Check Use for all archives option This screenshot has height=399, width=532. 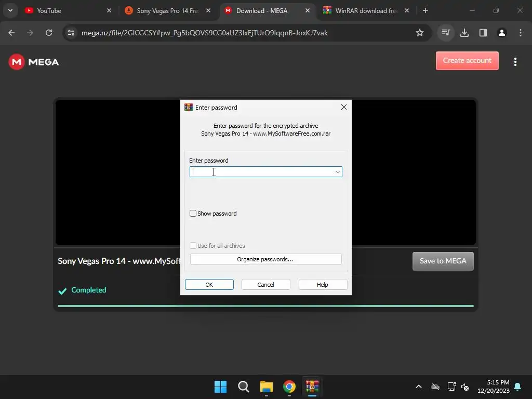pyautogui.click(x=193, y=245)
